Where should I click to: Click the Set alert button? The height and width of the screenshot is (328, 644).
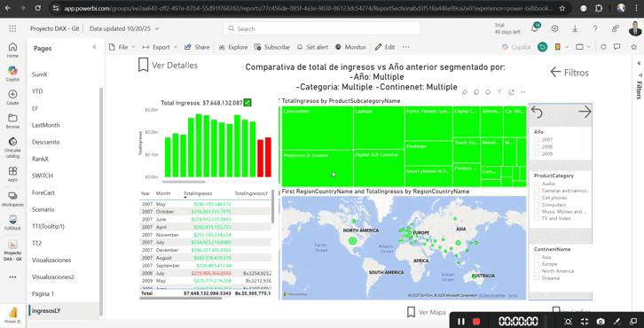312,47
